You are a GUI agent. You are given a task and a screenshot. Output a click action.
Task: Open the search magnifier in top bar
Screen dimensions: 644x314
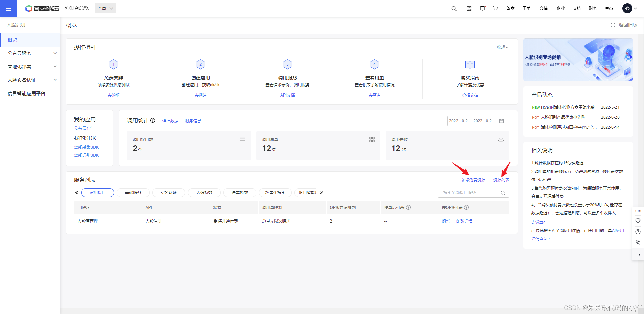pyautogui.click(x=454, y=8)
